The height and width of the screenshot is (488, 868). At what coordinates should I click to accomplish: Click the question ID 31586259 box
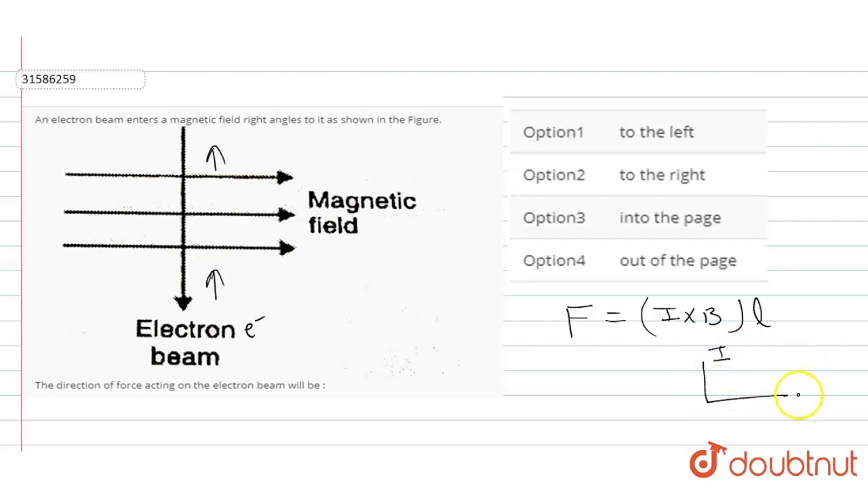pos(81,79)
